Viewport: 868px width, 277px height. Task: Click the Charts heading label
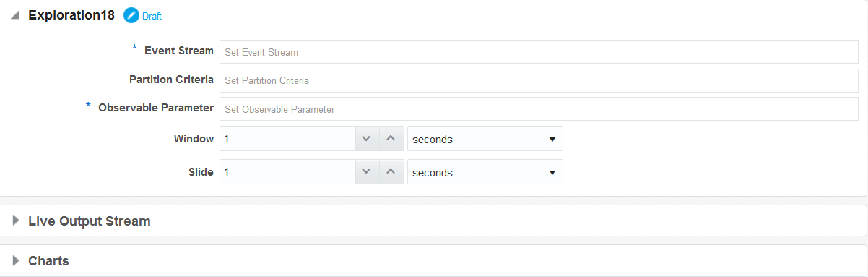tap(48, 260)
